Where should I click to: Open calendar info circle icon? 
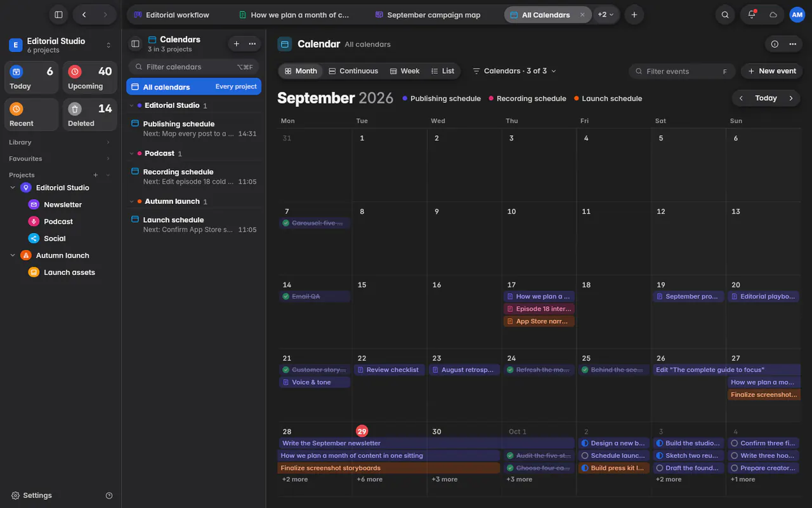[x=775, y=44]
